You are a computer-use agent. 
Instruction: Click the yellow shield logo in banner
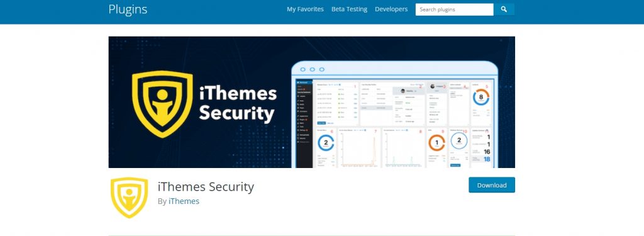(162, 104)
